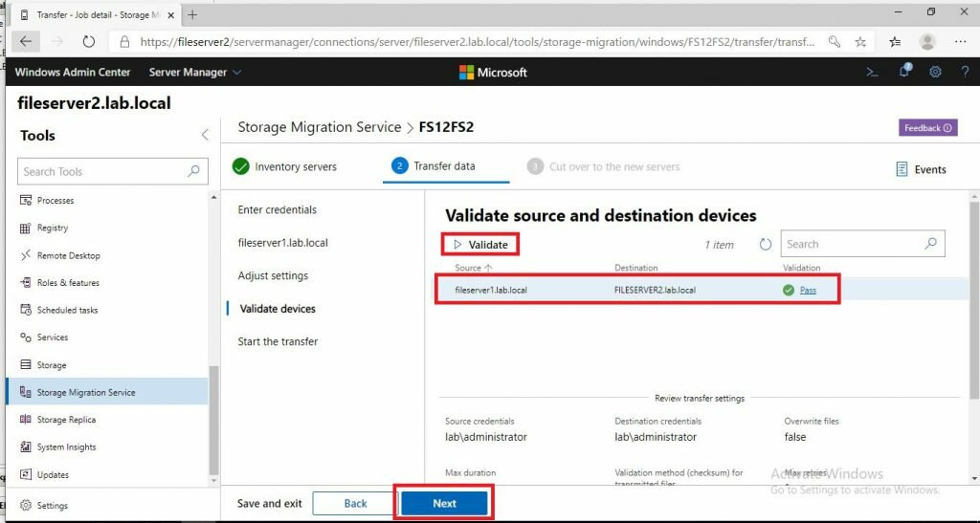Click the Destination column header
This screenshot has width=980, height=523.
(x=635, y=267)
